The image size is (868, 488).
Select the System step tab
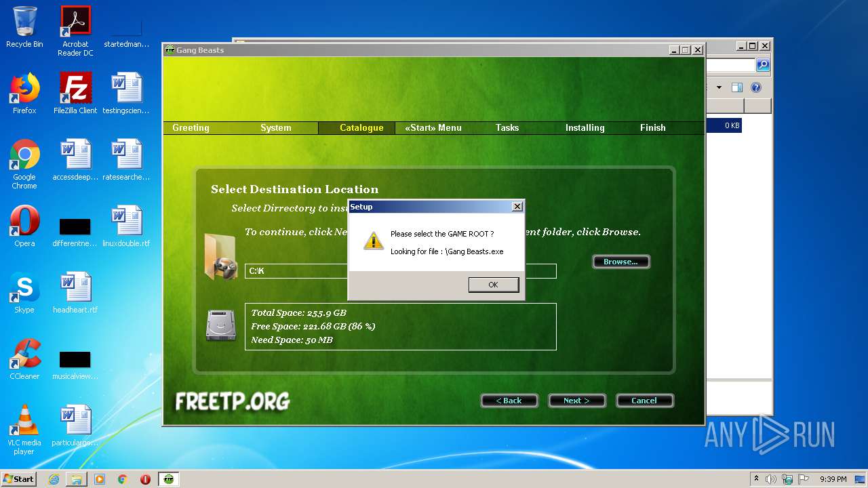(276, 127)
